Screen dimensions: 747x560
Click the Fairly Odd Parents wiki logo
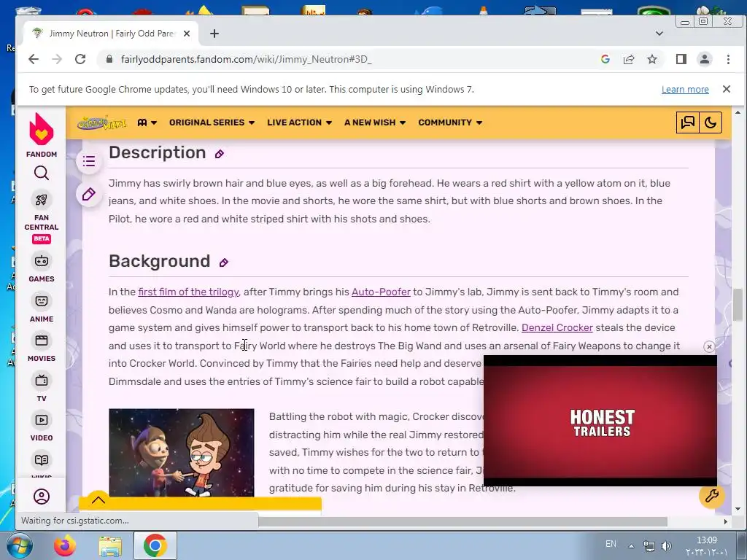pos(102,122)
